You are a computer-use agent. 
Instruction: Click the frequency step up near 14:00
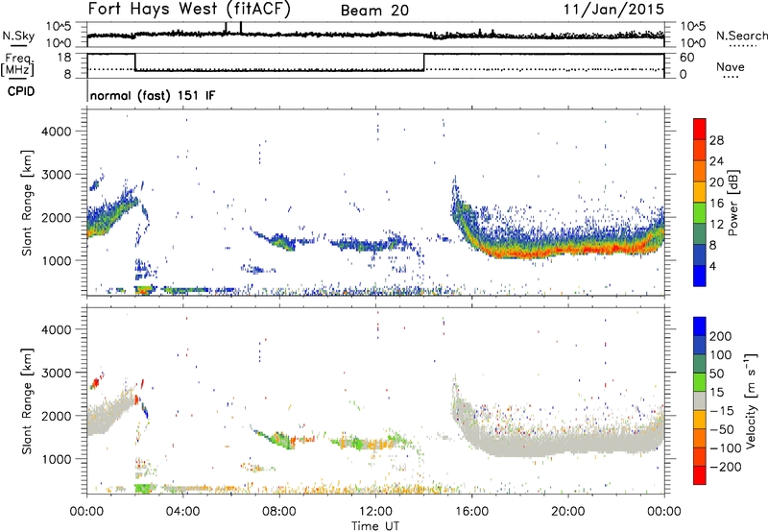click(x=424, y=62)
